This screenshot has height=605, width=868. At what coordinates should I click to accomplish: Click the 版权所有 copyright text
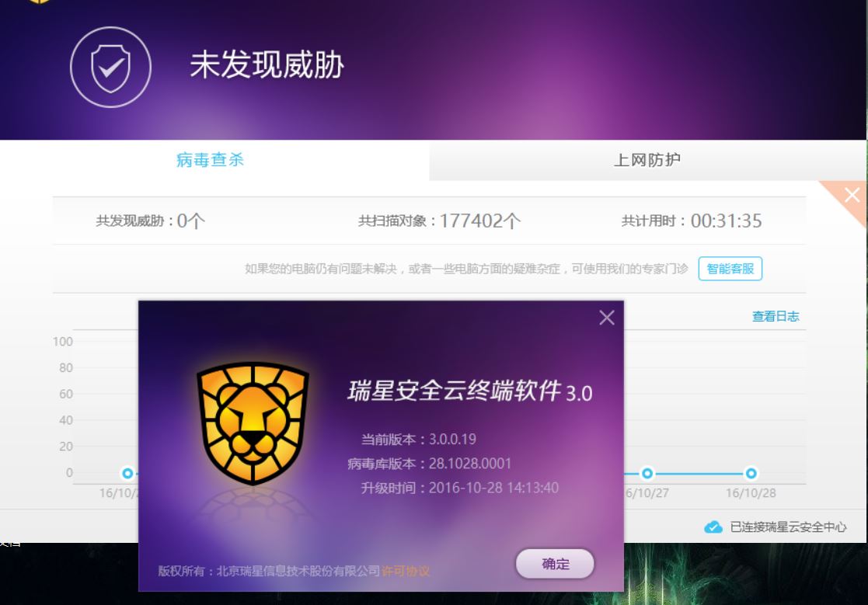(x=269, y=571)
